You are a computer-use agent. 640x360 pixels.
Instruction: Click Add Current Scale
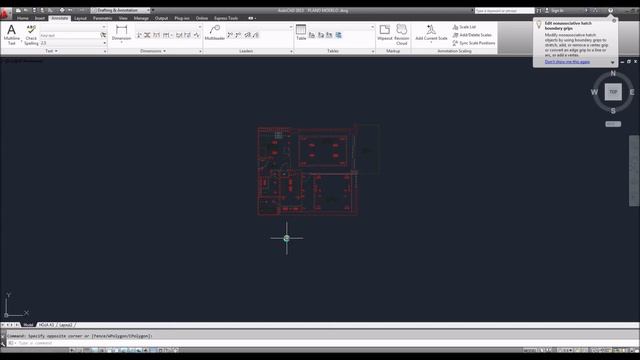pyautogui.click(x=431, y=32)
